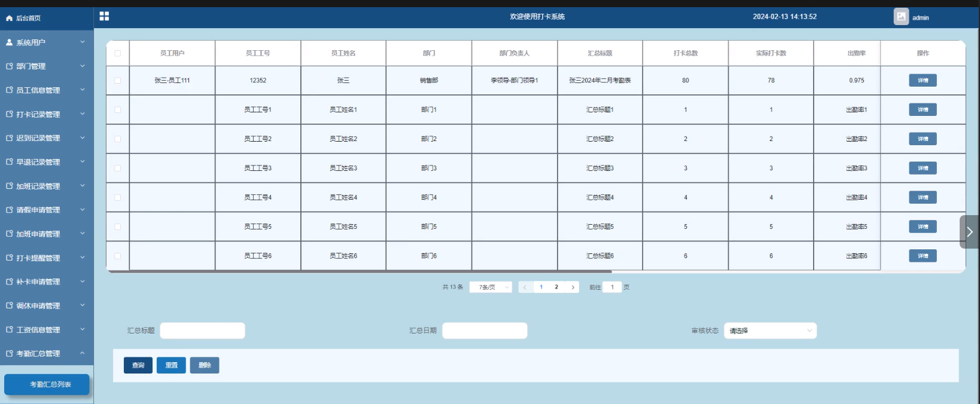Click the icon beside 加班记录管理
The image size is (980, 404).
[x=9, y=186]
